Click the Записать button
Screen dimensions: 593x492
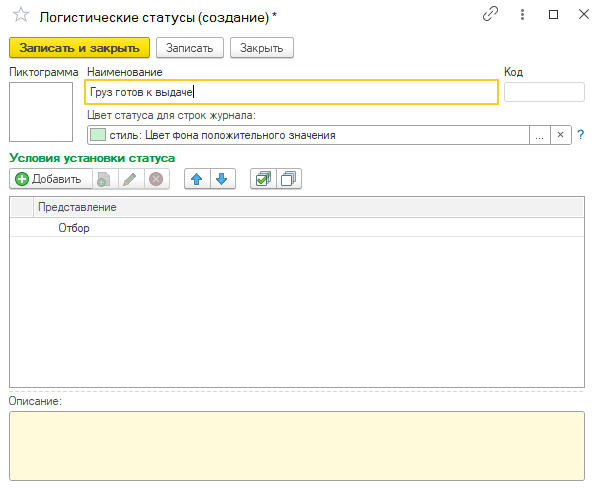pos(190,48)
